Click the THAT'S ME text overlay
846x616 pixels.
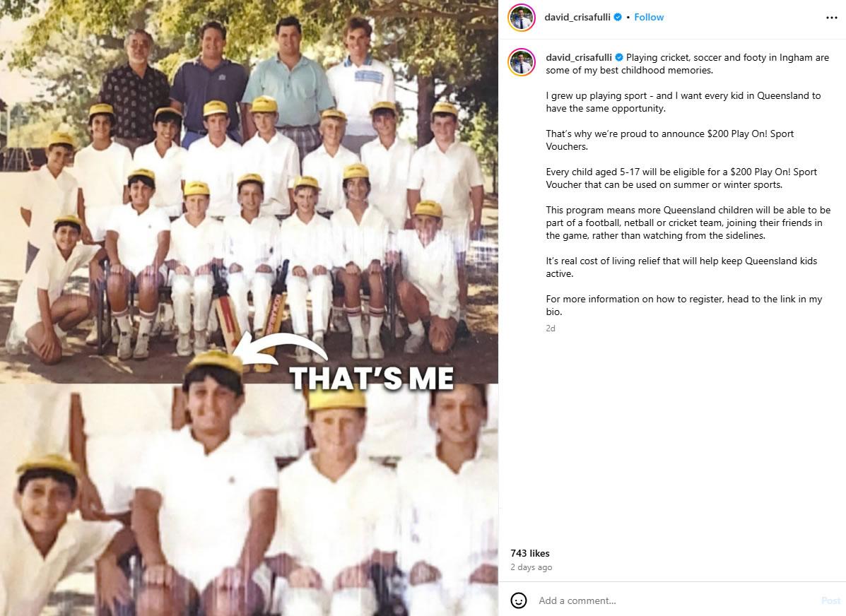tap(372, 379)
